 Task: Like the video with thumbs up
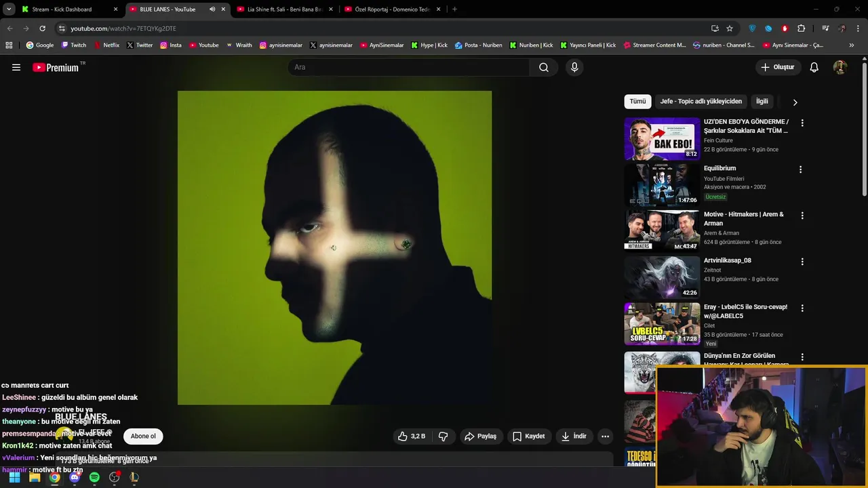click(412, 436)
